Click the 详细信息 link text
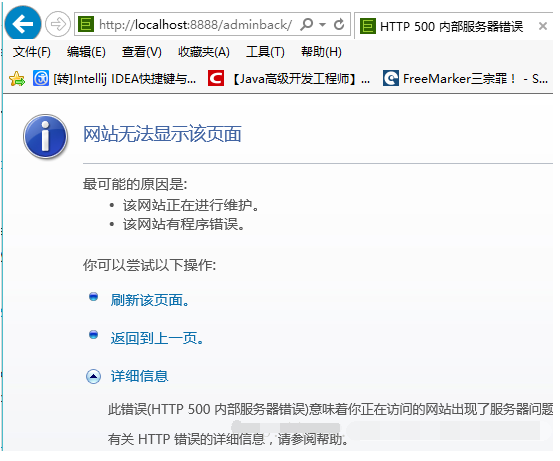The height and width of the screenshot is (461, 560). (139, 376)
